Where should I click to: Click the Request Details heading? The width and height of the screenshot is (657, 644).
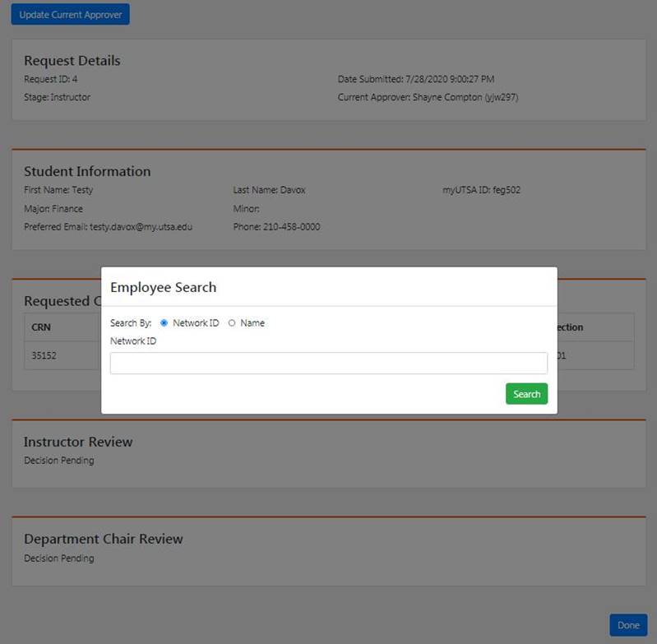click(x=72, y=61)
